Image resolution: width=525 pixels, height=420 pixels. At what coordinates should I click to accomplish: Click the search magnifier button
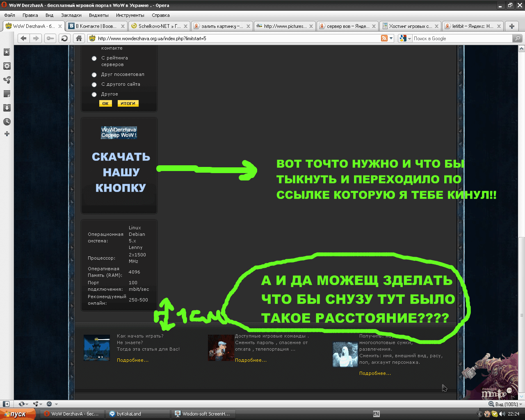tap(517, 38)
